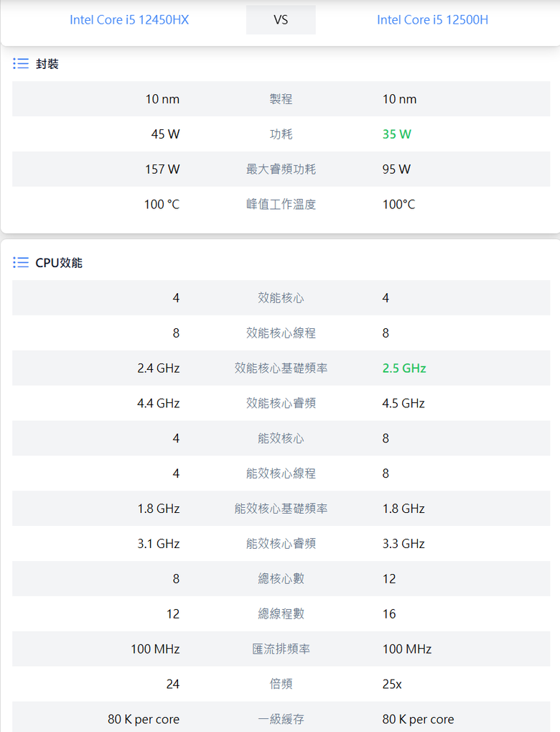Click the green 35 W power value
Screen dimensions: 560x732
(x=396, y=134)
